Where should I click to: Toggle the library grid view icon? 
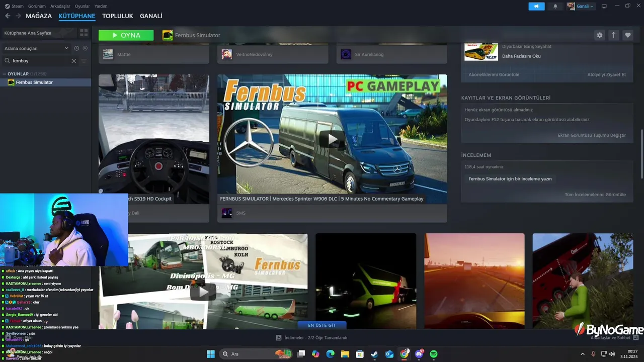point(84,33)
